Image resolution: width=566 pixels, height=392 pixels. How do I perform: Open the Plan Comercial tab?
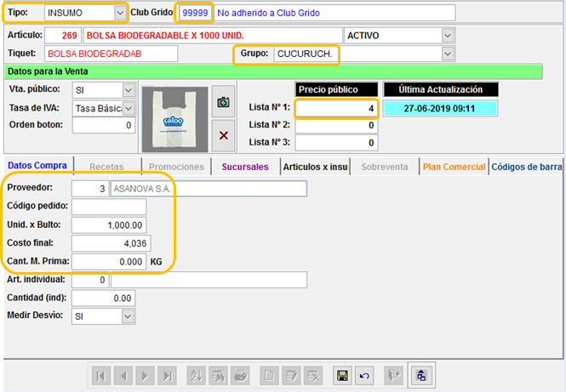[x=453, y=167]
